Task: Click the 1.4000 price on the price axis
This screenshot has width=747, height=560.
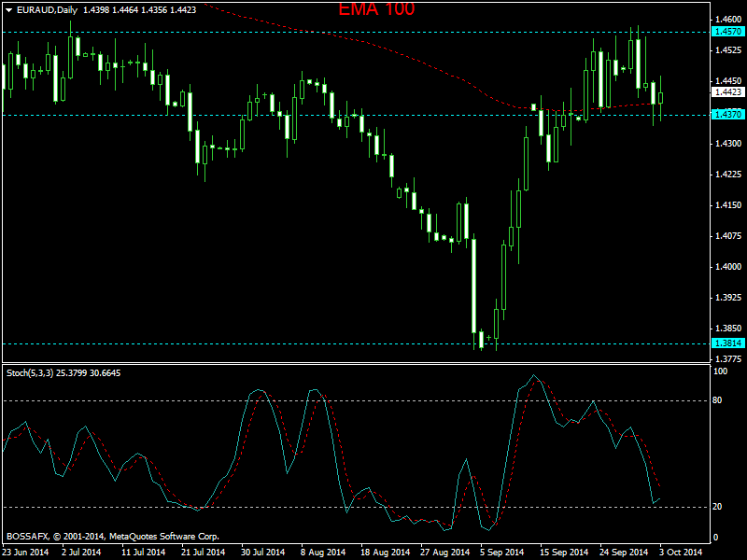Action: 726,267
